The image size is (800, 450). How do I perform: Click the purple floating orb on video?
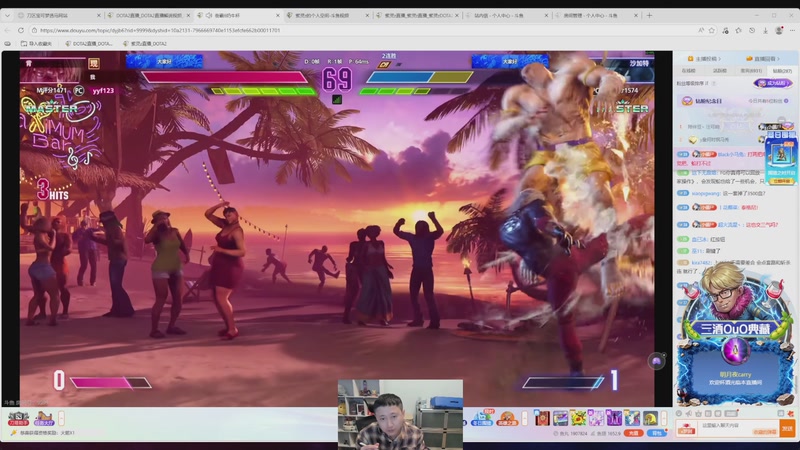coord(657,361)
